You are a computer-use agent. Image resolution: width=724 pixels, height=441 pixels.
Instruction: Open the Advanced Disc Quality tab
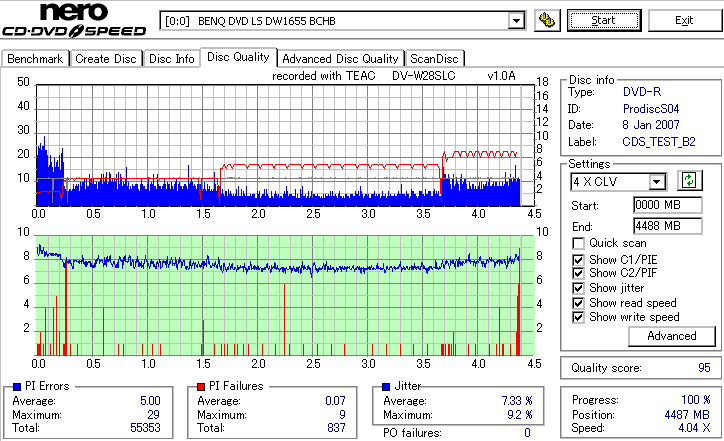tap(340, 59)
